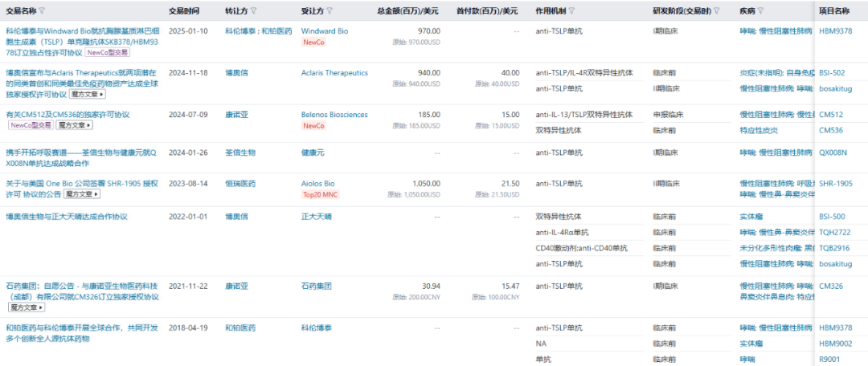Open filter icon beside 交易名称 header
868x366 pixels.
click(x=43, y=10)
